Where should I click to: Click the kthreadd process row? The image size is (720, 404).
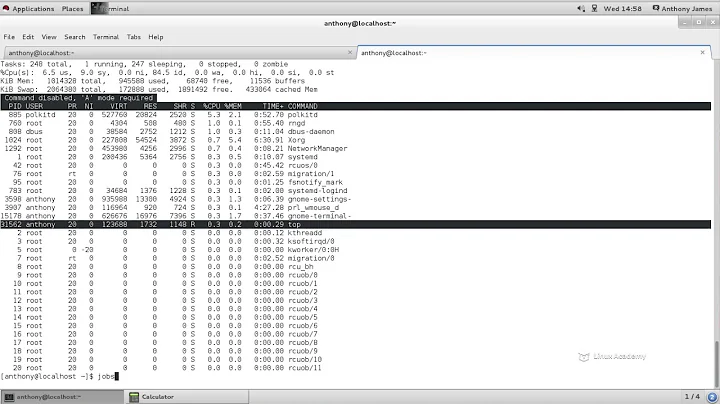pyautogui.click(x=355, y=233)
